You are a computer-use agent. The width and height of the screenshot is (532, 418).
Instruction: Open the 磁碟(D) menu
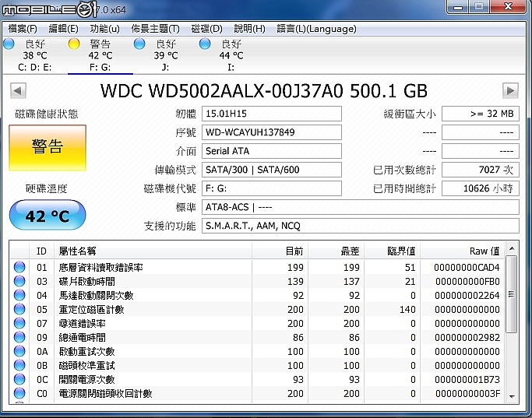206,29
